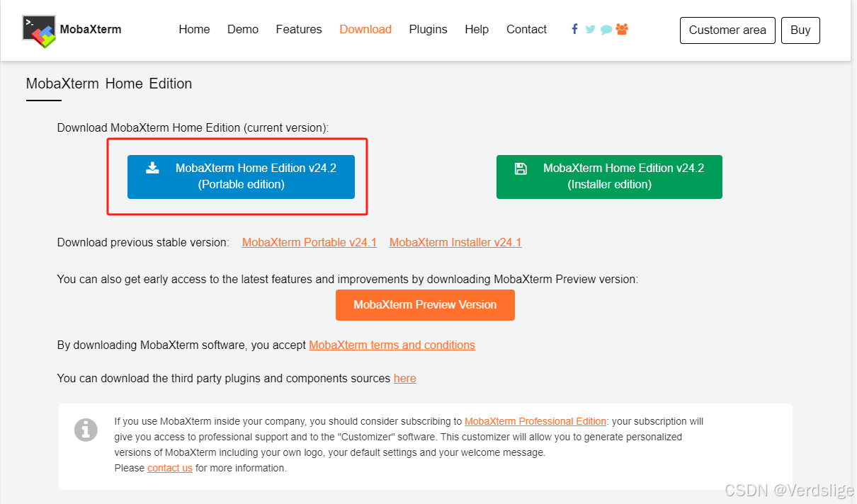Viewport: 857px width, 504px height.
Task: Click the 'contact us' link
Action: pyautogui.click(x=170, y=468)
